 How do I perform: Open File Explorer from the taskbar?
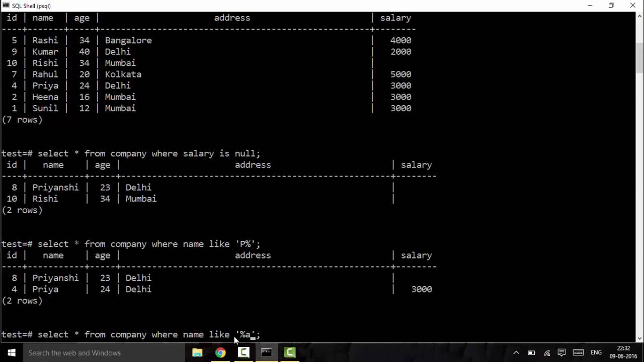pos(197,352)
